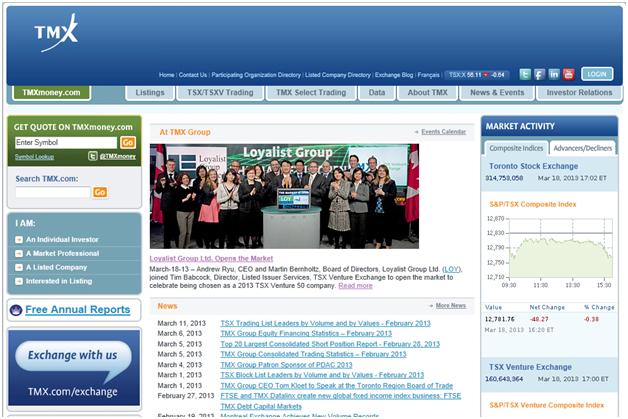Image resolution: width=628 pixels, height=419 pixels.
Task: Open FTSE and TMX Datalinx news link
Action: (340, 401)
